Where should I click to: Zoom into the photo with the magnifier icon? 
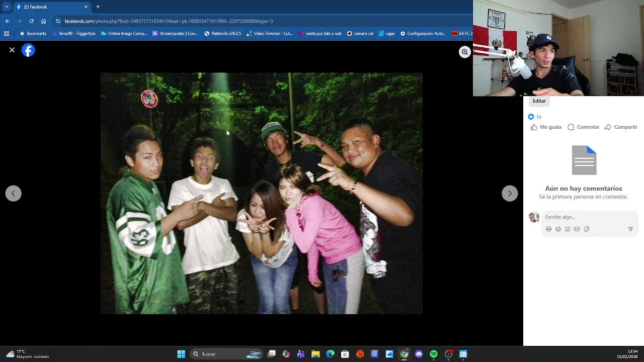465,52
